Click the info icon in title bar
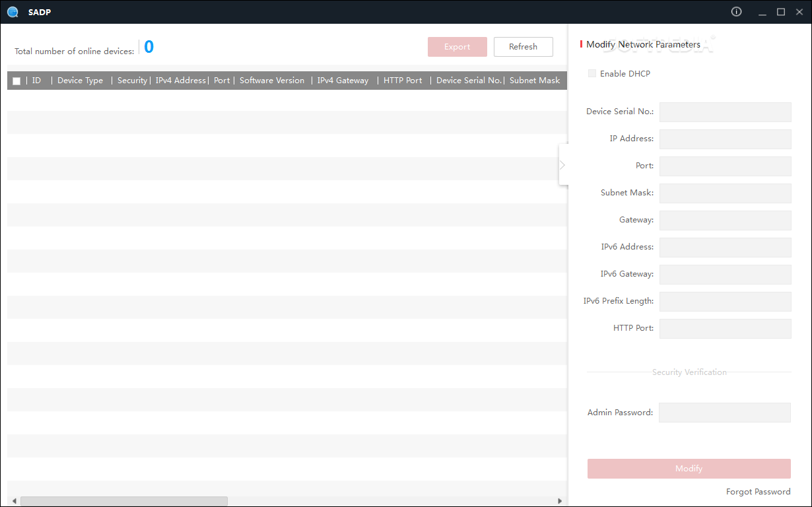812x507 pixels. [x=737, y=12]
